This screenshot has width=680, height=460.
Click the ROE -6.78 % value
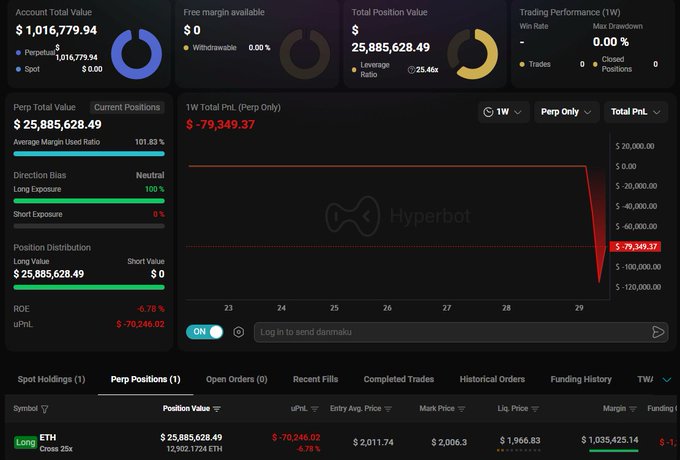tap(151, 309)
